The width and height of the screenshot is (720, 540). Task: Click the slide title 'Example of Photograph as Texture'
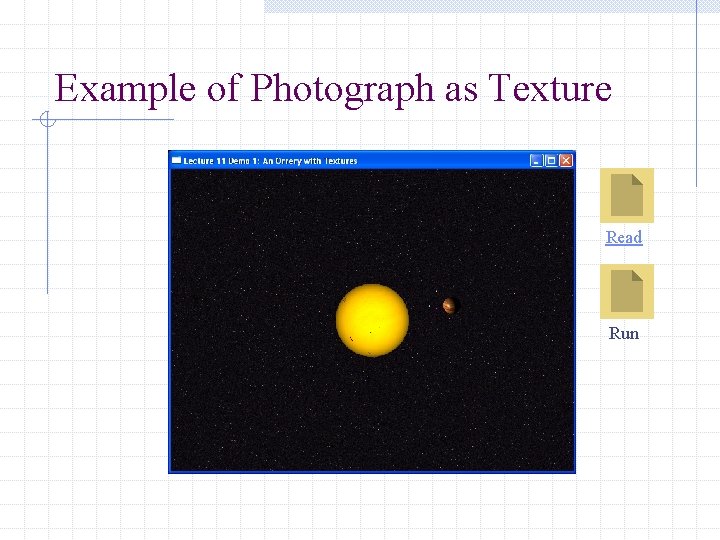pos(333,89)
